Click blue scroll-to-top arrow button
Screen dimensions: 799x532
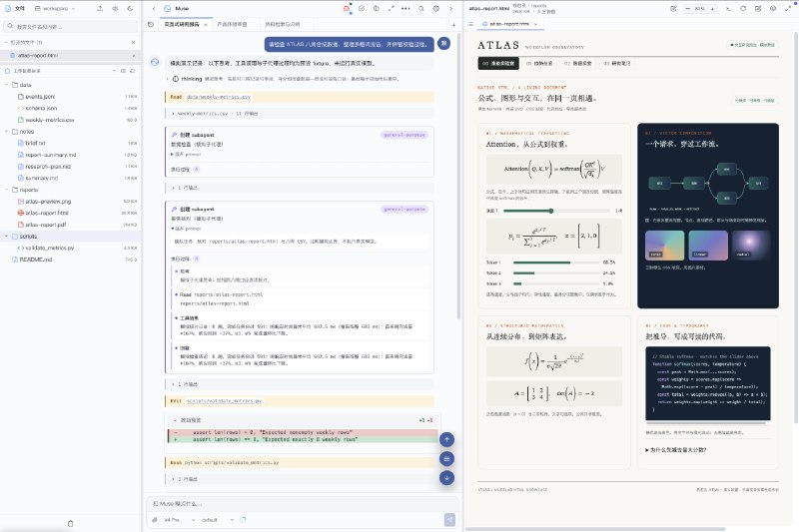point(446,439)
